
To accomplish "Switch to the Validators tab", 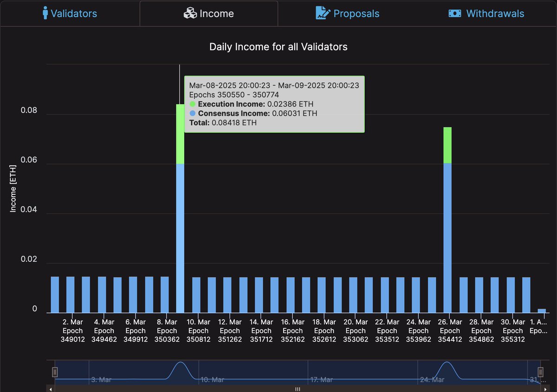I will click(74, 13).
